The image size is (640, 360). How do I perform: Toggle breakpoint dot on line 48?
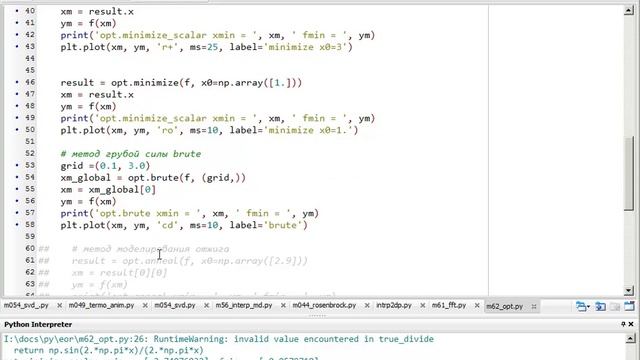tap(17, 106)
